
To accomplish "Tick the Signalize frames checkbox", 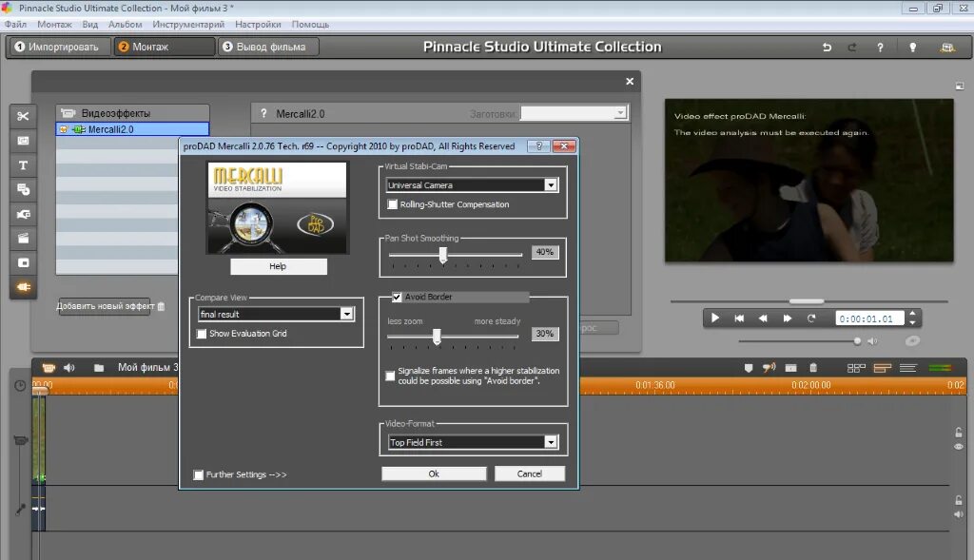I will pyautogui.click(x=390, y=376).
